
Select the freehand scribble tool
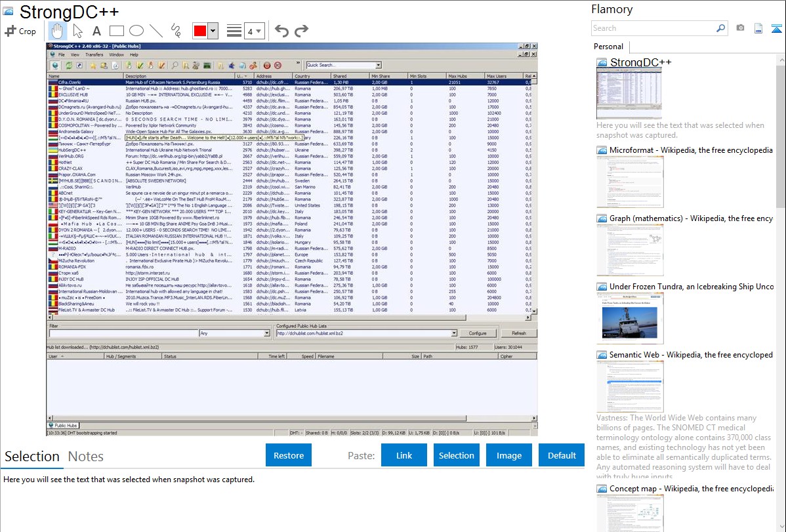[x=176, y=31]
